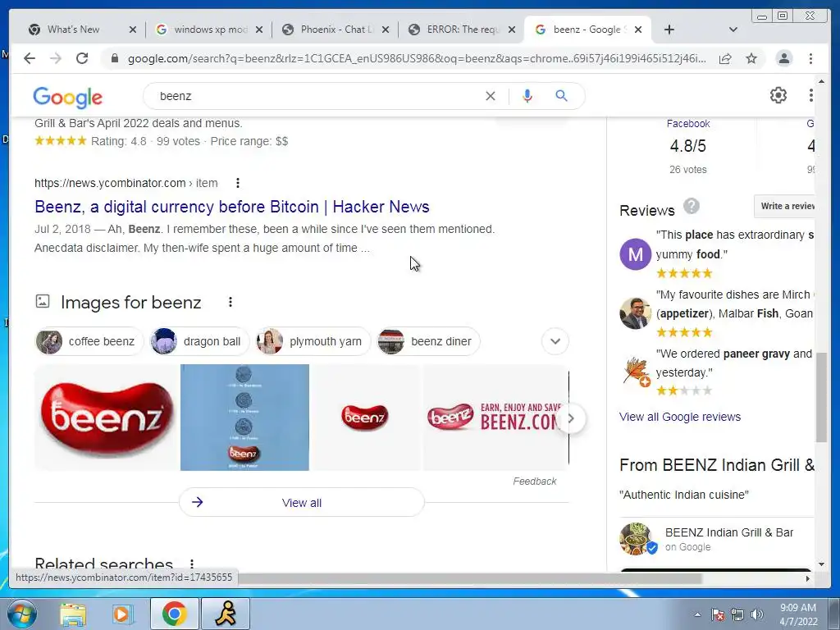Switch to the ERROR: The requ tab
Screen dimensions: 840x630
coord(463,30)
